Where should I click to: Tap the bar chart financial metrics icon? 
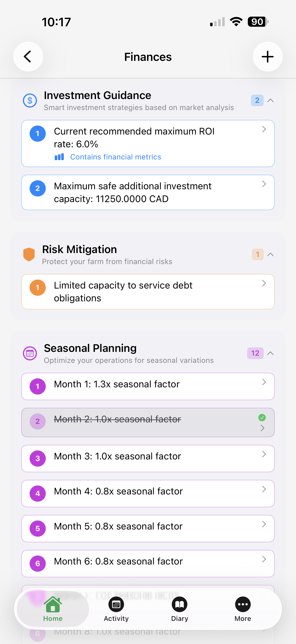click(x=59, y=157)
